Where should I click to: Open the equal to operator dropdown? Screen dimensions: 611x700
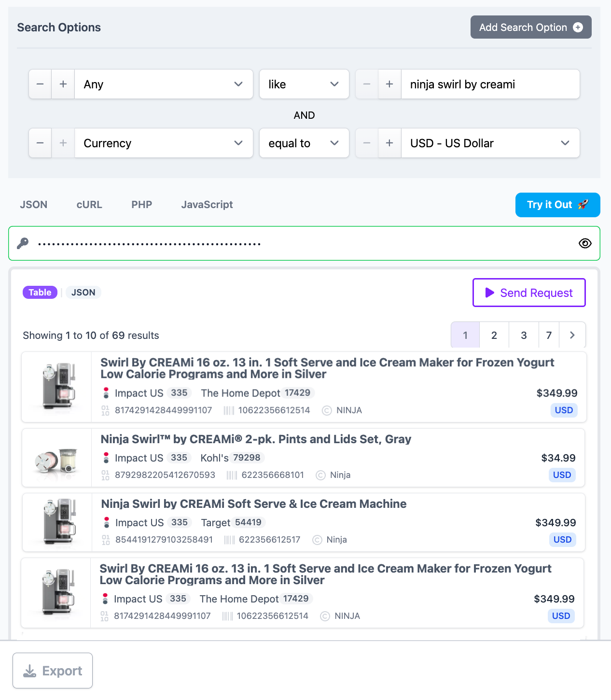[304, 143]
